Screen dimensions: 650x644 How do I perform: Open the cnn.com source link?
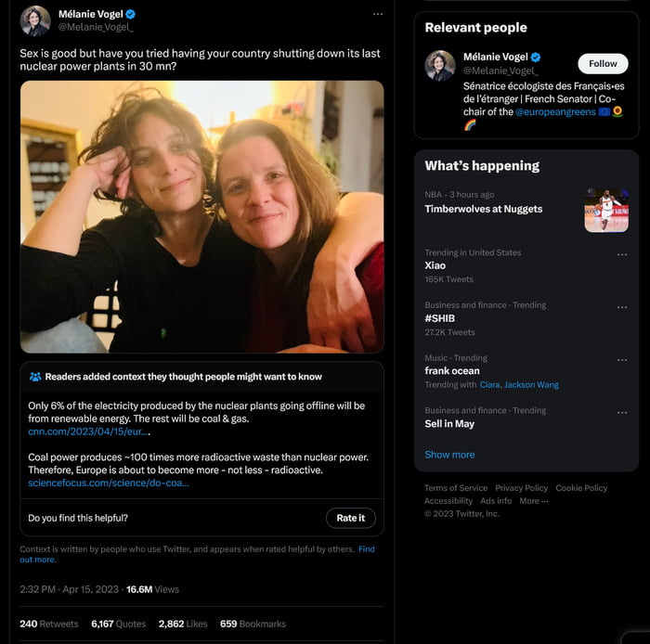point(88,431)
